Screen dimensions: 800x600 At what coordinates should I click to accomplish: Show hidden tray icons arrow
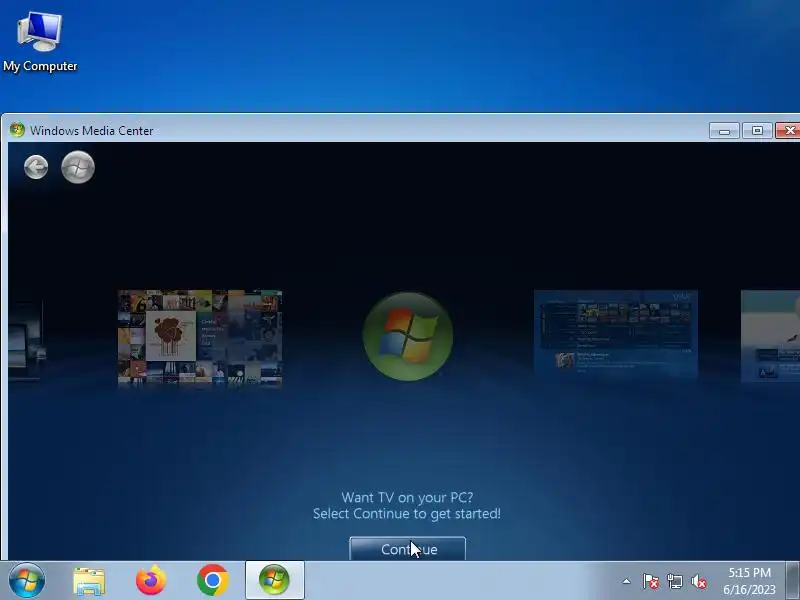click(627, 581)
